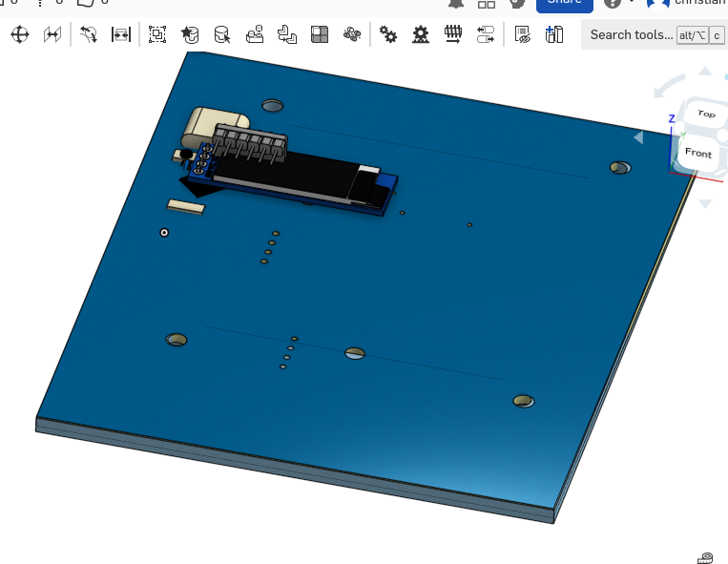Click the Front face of view cube
Viewport: 728px width, 564px height.
[x=698, y=153]
